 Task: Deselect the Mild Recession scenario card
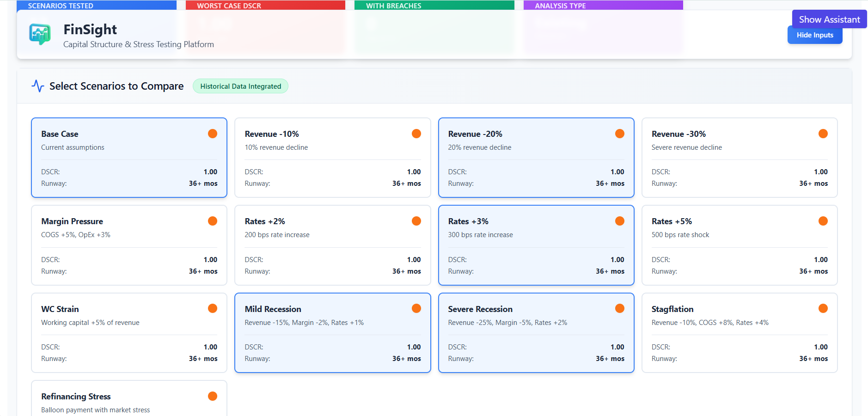coord(332,332)
